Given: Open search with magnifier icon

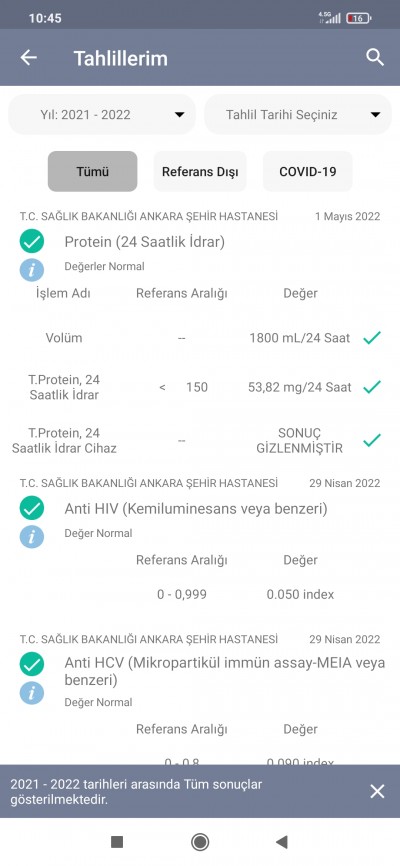Looking at the screenshot, I should pyautogui.click(x=375, y=57).
